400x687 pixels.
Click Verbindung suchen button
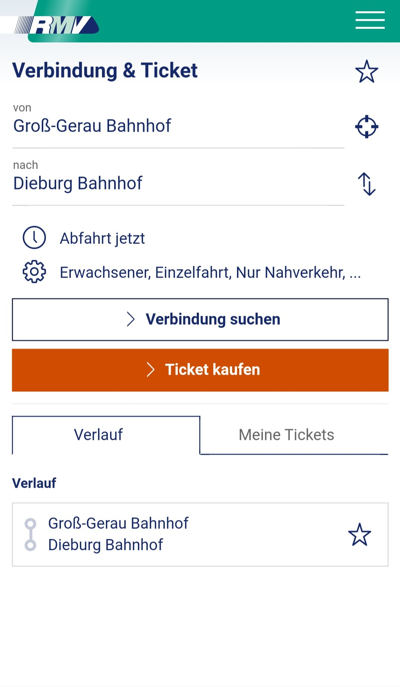click(x=200, y=319)
